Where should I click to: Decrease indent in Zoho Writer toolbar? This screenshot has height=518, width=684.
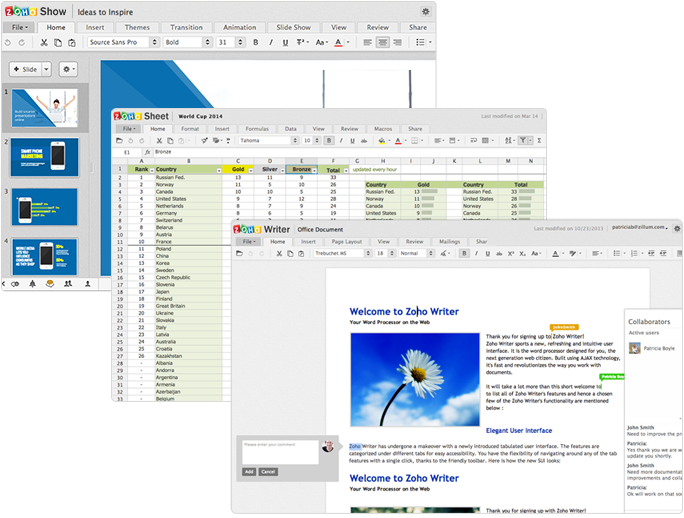point(651,254)
